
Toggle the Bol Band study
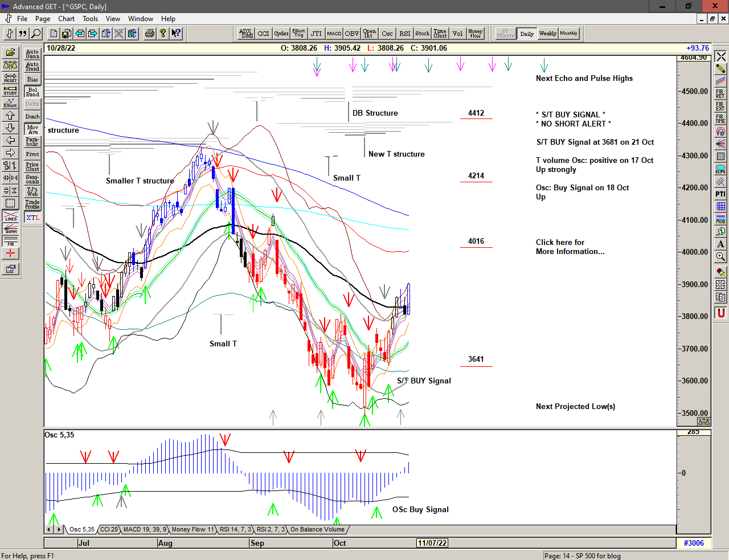pyautogui.click(x=32, y=92)
